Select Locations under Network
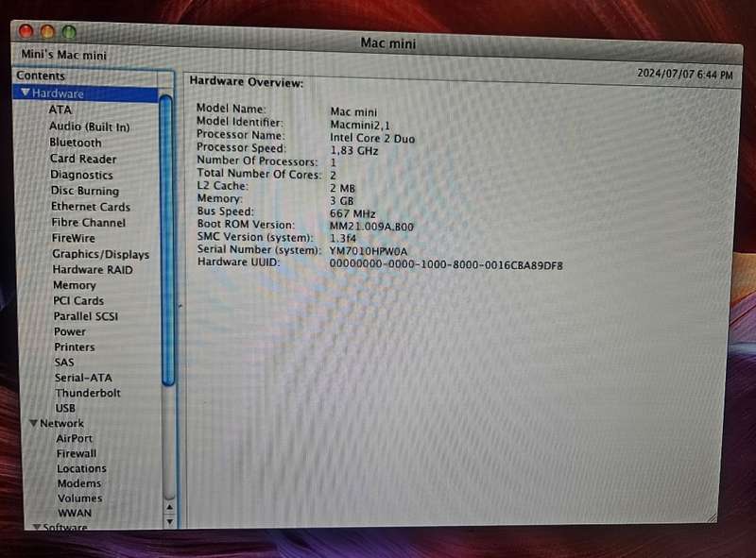756x558 pixels. [81, 468]
